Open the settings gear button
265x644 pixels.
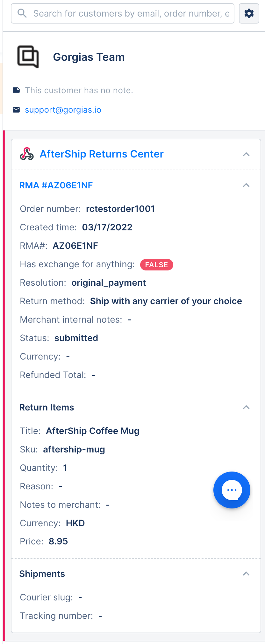(249, 13)
